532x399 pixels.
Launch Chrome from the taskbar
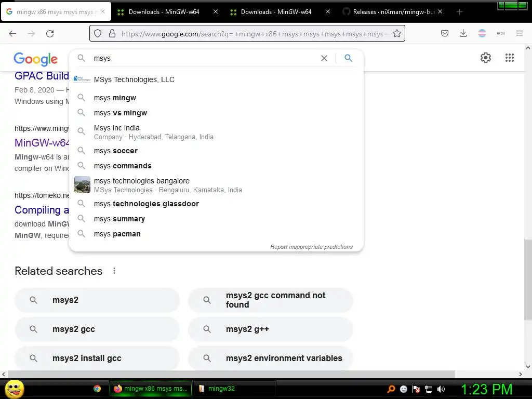[x=97, y=389]
